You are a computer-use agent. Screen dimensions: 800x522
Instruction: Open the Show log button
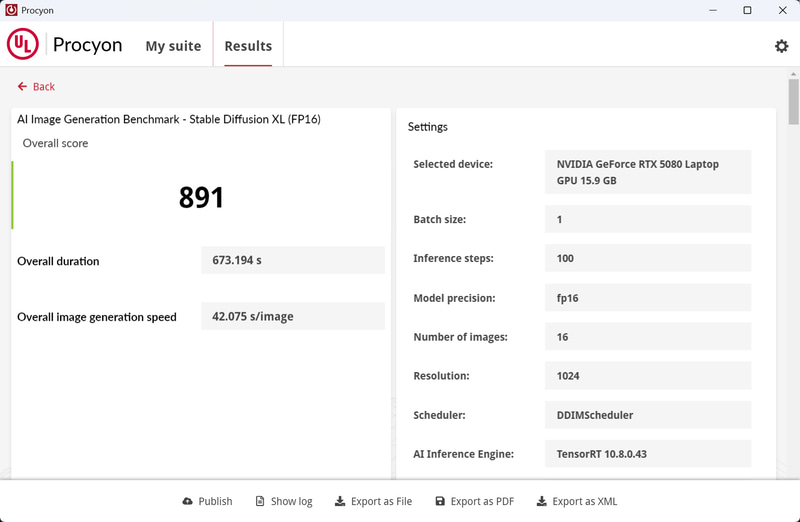[284, 501]
